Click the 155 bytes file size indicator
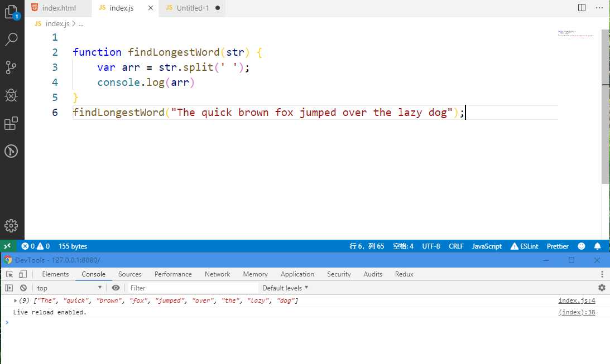This screenshot has width=610, height=364. [x=73, y=246]
